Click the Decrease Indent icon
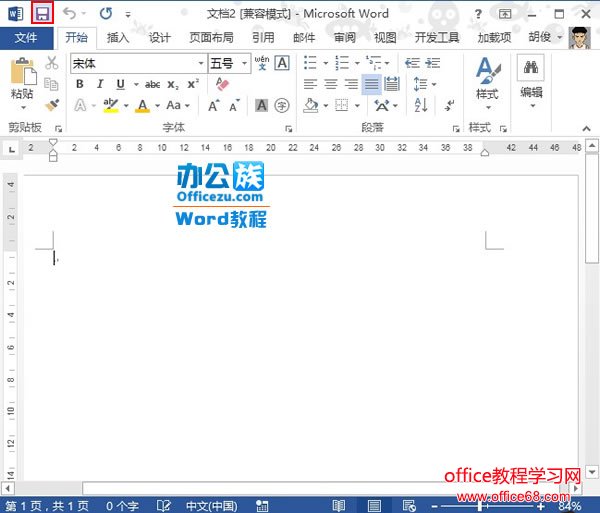Viewport: 600px width, 513px height. [412, 63]
